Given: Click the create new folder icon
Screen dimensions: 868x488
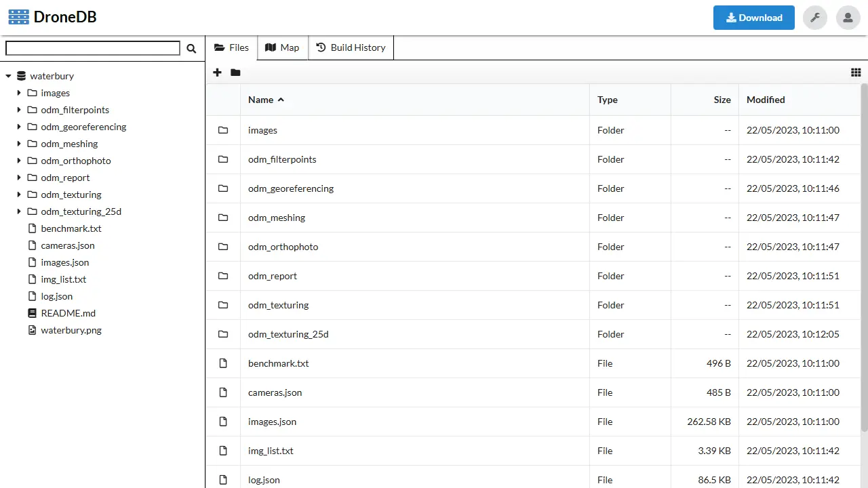Looking at the screenshot, I should [235, 73].
